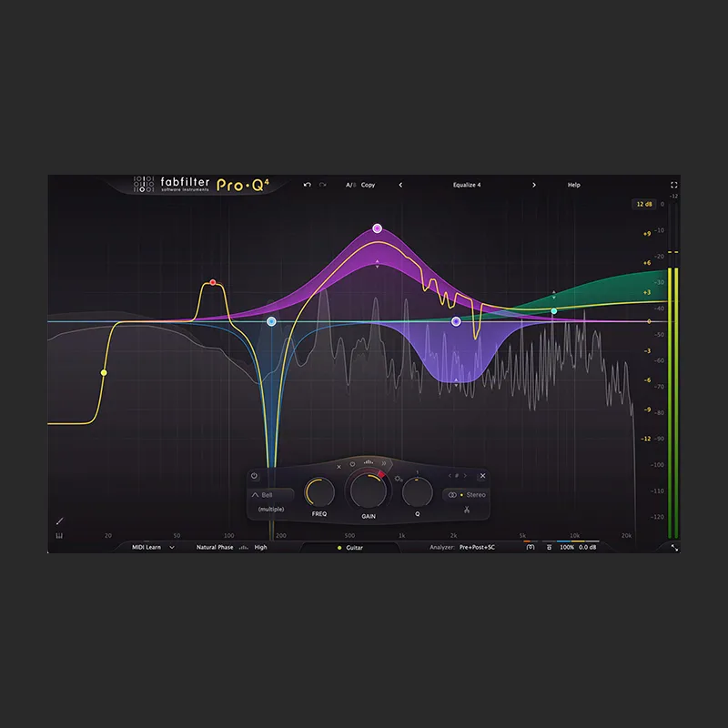Open the 12 dB display range selector
Screen dimensions: 728x728
tap(644, 204)
